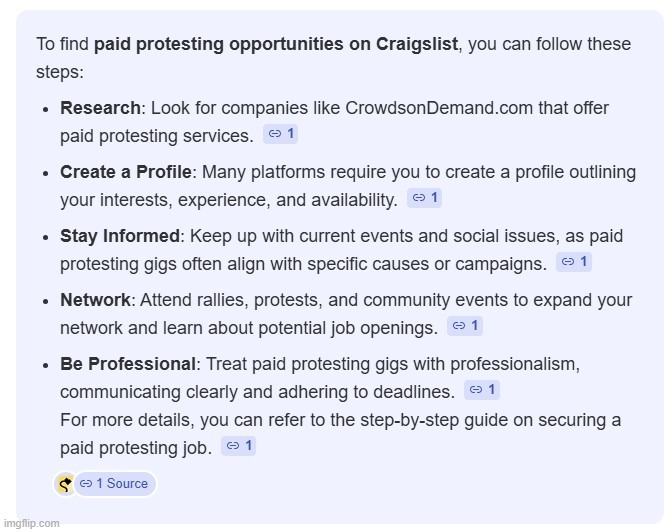Image resolution: width=672 pixels, height=532 pixels.
Task: Open the citation after "paid protesting job"
Action: (239, 446)
